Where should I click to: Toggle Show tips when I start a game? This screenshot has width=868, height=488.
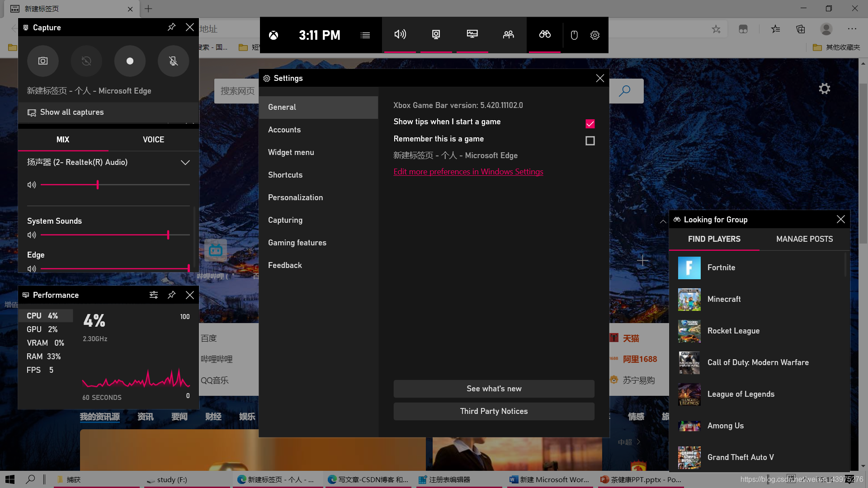(590, 123)
